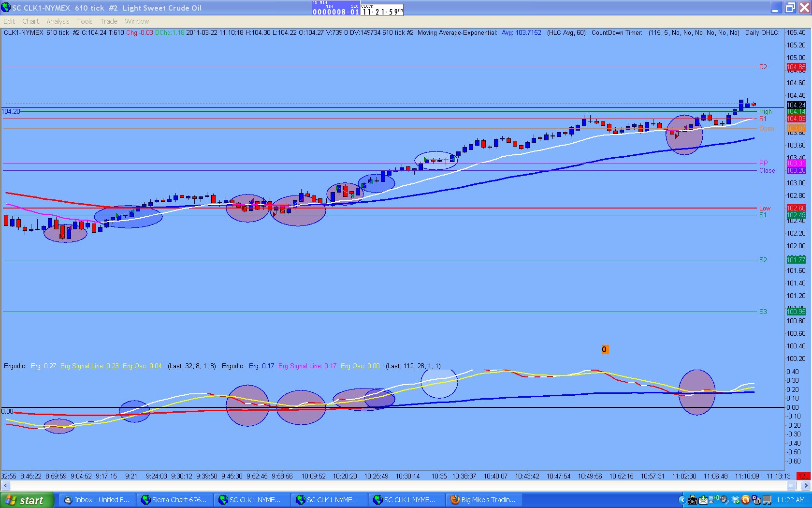
Task: Click the orange 0 marker box
Action: point(604,349)
